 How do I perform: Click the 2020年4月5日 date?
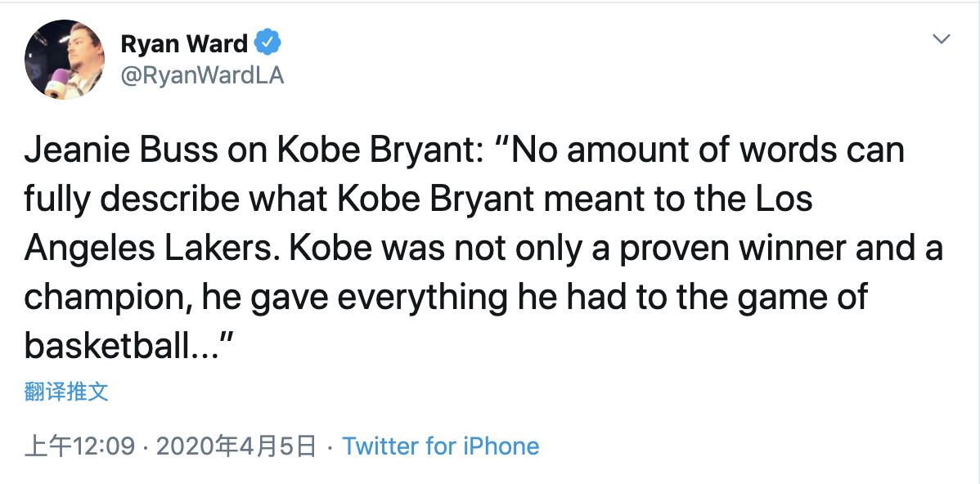(236, 446)
